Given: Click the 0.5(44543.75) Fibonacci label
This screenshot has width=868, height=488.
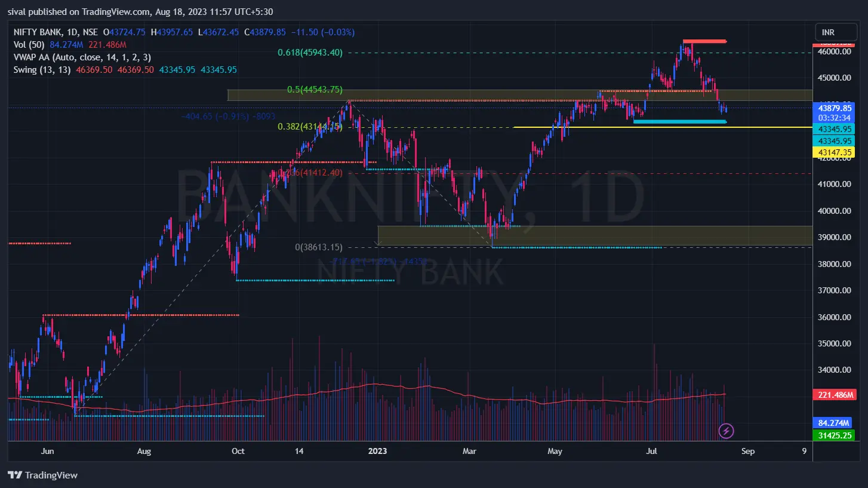Looking at the screenshot, I should (x=315, y=90).
